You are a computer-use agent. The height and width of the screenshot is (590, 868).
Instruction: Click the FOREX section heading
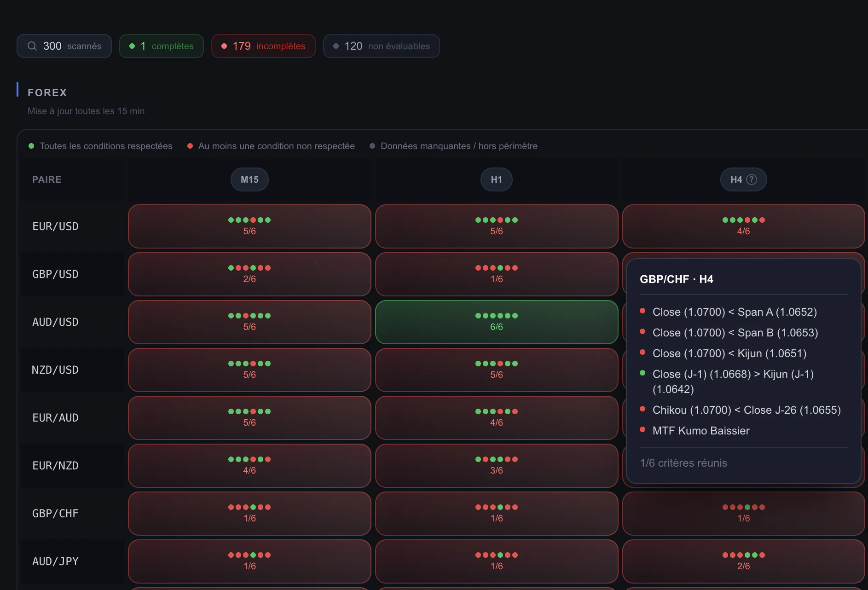47,93
